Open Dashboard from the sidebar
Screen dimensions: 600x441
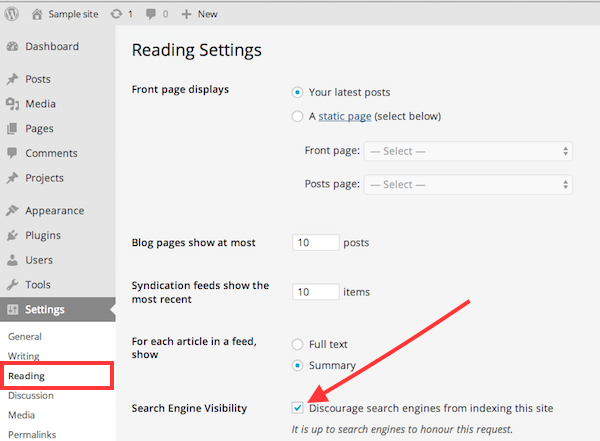click(51, 46)
